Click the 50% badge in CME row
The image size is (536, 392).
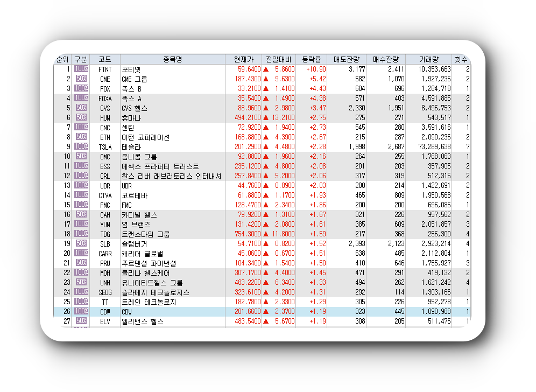tap(81, 78)
